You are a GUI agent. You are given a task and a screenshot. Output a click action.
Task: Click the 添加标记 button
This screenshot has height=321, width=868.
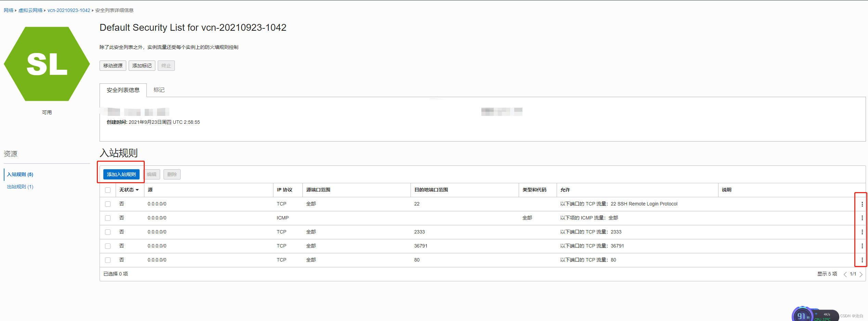point(142,66)
